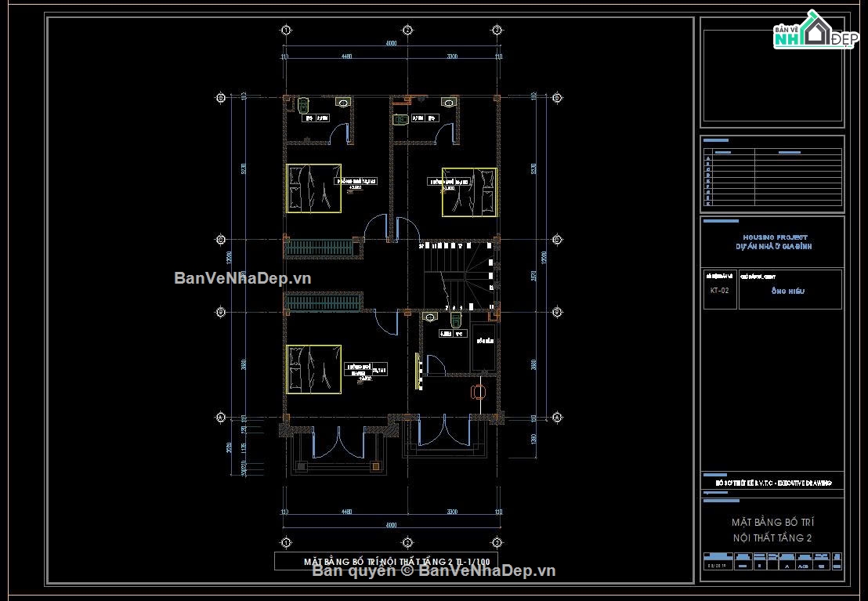This screenshot has height=601, width=868.
Task: Click the sink in the upper-right bathroom
Action: tap(450, 103)
